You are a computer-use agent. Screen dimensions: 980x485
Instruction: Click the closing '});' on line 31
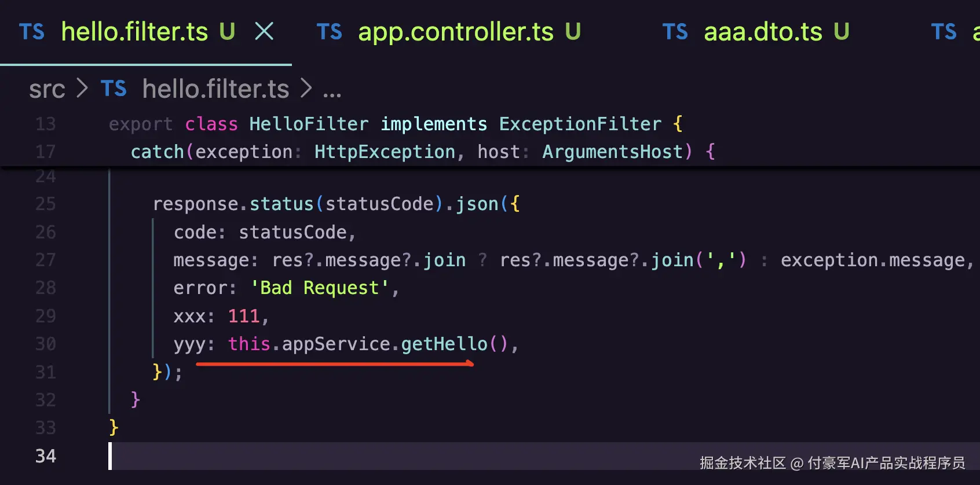[167, 372]
